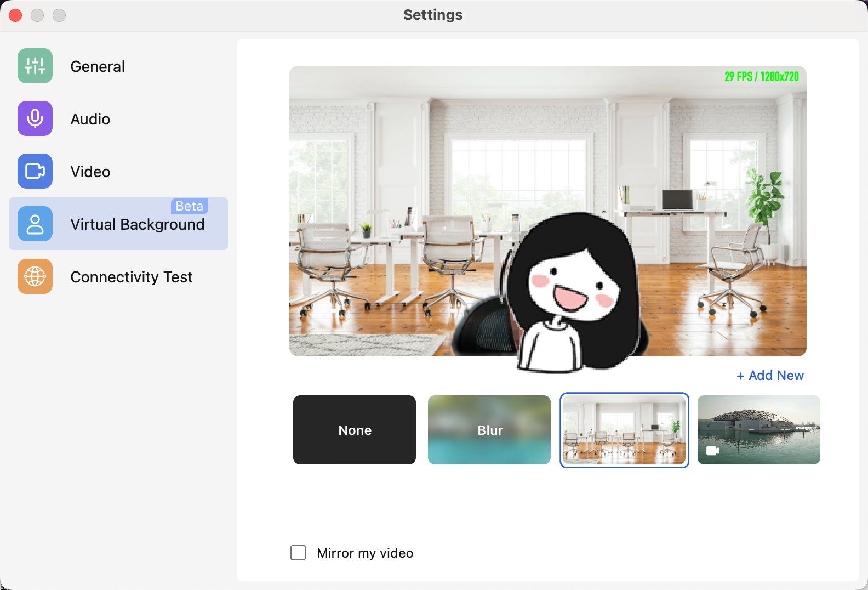Click the Virtual Background person icon
The width and height of the screenshot is (868, 590).
[35, 224]
